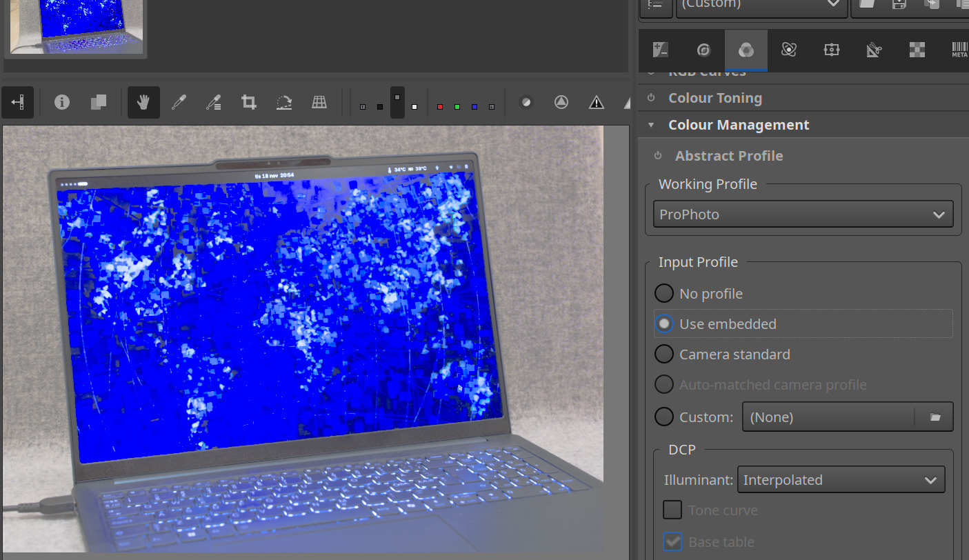Choose the Perspective correction grid tool

[x=319, y=103]
